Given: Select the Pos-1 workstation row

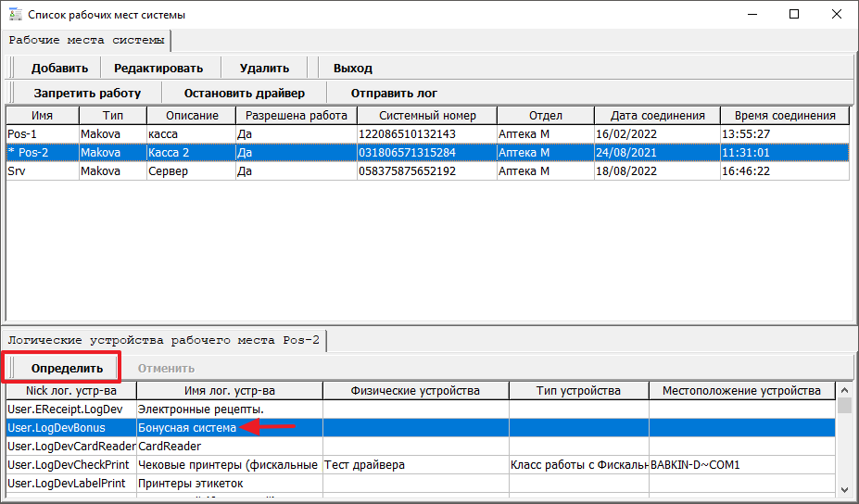Looking at the screenshot, I should (42, 134).
